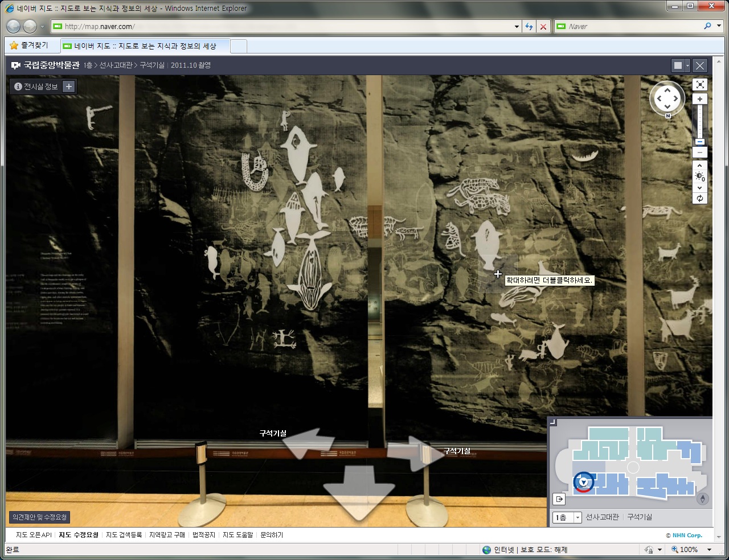Move right toward 구석기실 arrow
Image resolution: width=729 pixels, height=560 pixels.
416,454
